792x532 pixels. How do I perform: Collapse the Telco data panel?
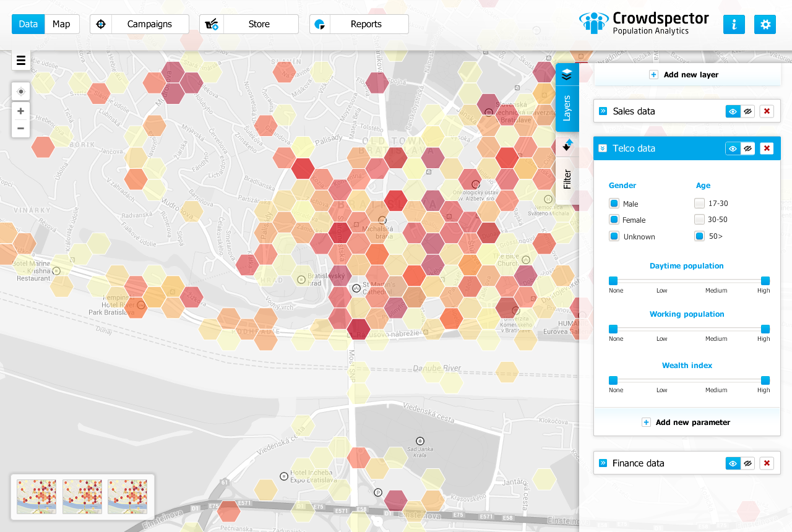coord(603,148)
